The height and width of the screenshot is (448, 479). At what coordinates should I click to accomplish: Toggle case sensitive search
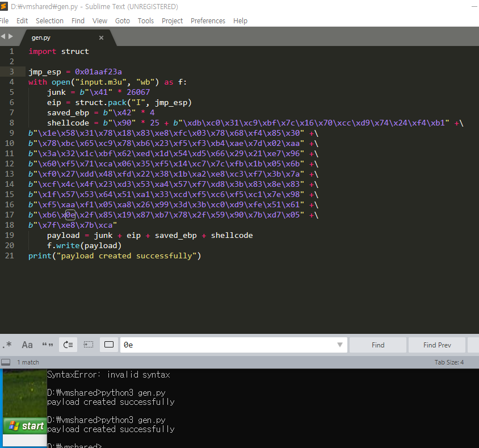click(x=27, y=345)
